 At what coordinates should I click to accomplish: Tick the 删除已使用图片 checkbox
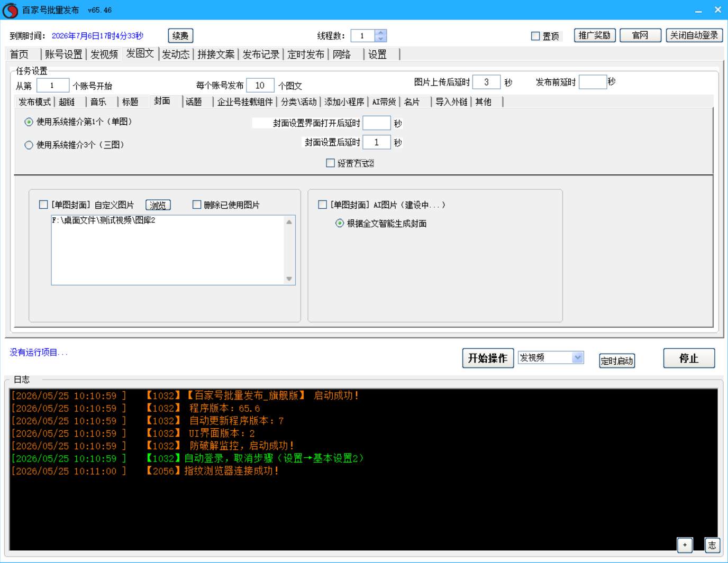[197, 205]
